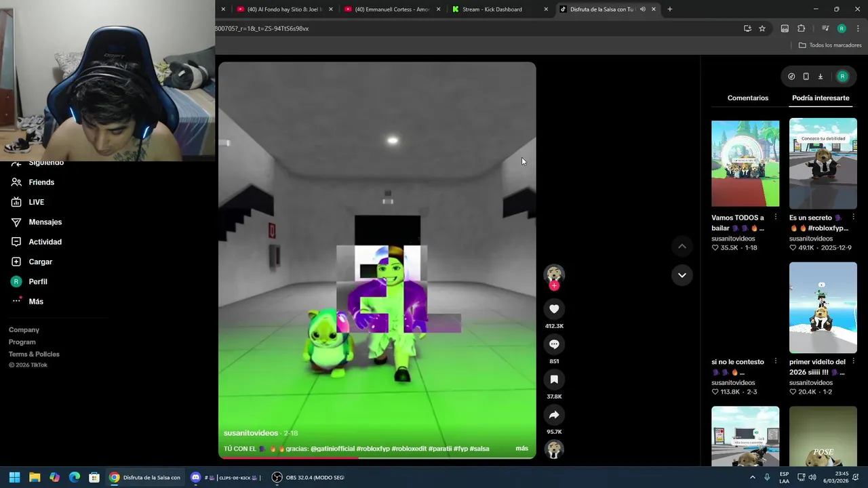Switch to the Podría interesarte tab
Screen dimensions: 868x488
(x=821, y=98)
